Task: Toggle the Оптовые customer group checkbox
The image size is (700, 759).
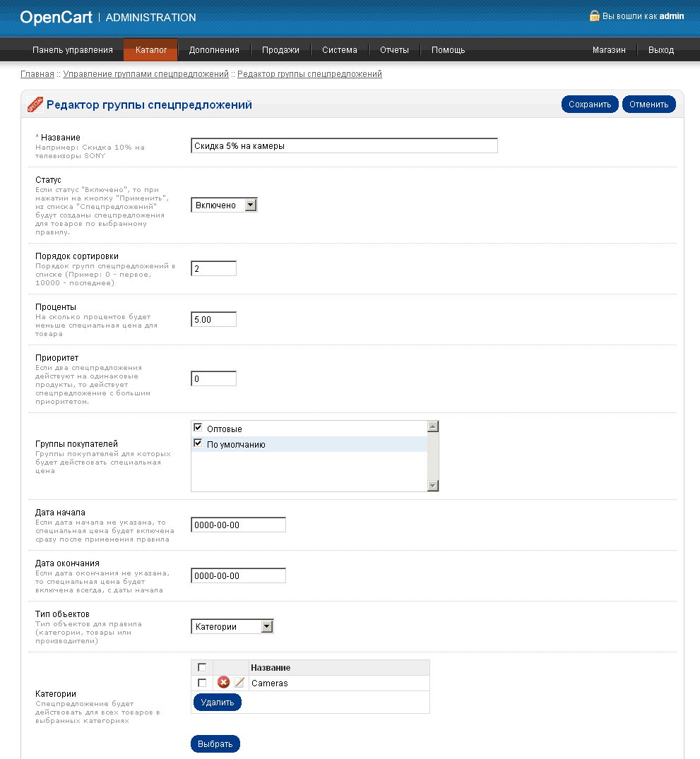Action: click(198, 427)
